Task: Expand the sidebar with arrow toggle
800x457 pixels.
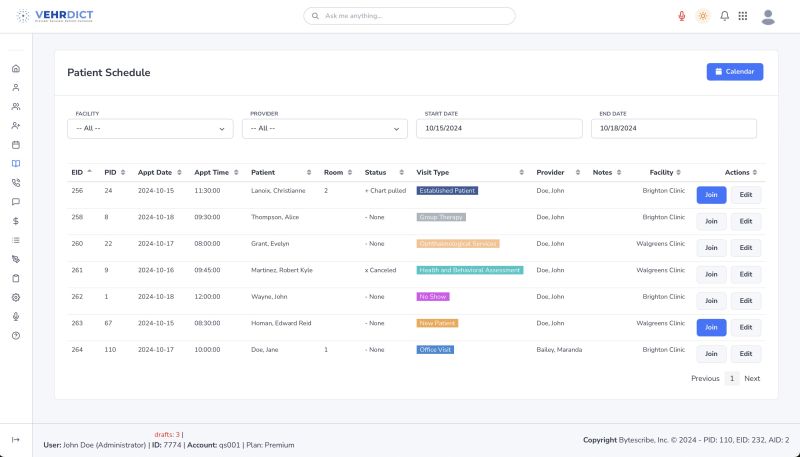Action: pyautogui.click(x=16, y=439)
